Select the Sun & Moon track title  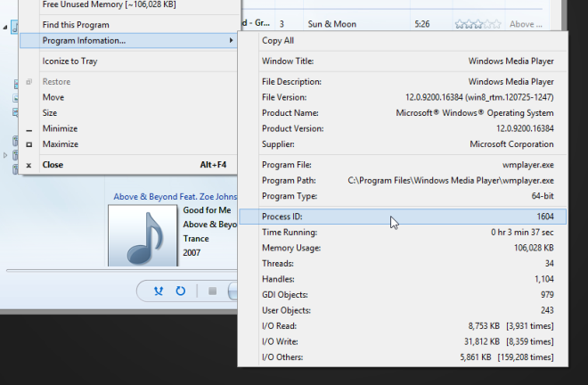pyautogui.click(x=332, y=24)
